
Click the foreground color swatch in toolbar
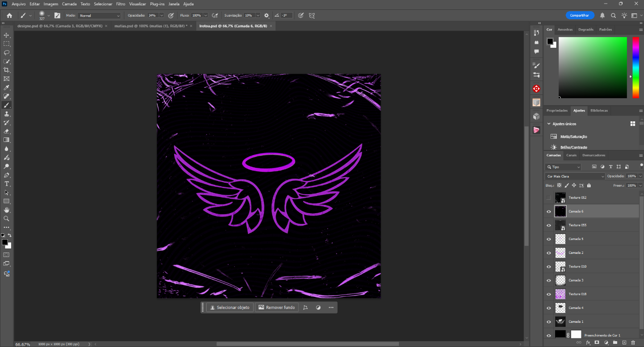tap(4, 242)
